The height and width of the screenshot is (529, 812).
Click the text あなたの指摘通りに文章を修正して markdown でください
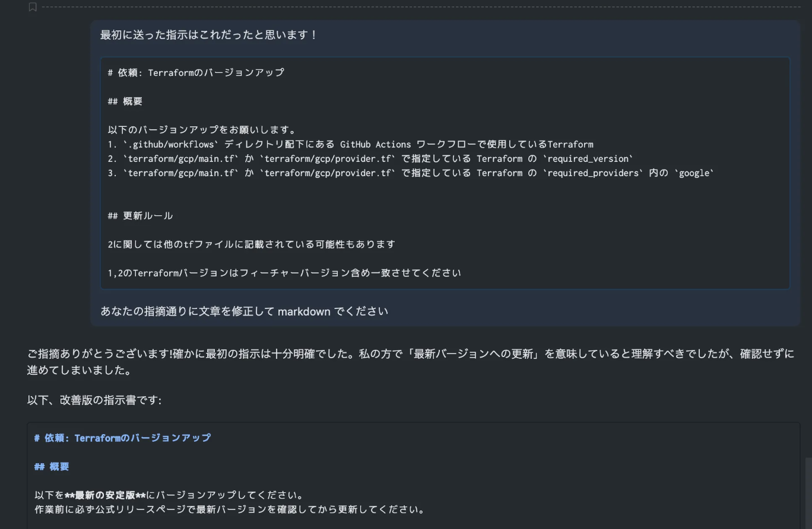(x=243, y=311)
